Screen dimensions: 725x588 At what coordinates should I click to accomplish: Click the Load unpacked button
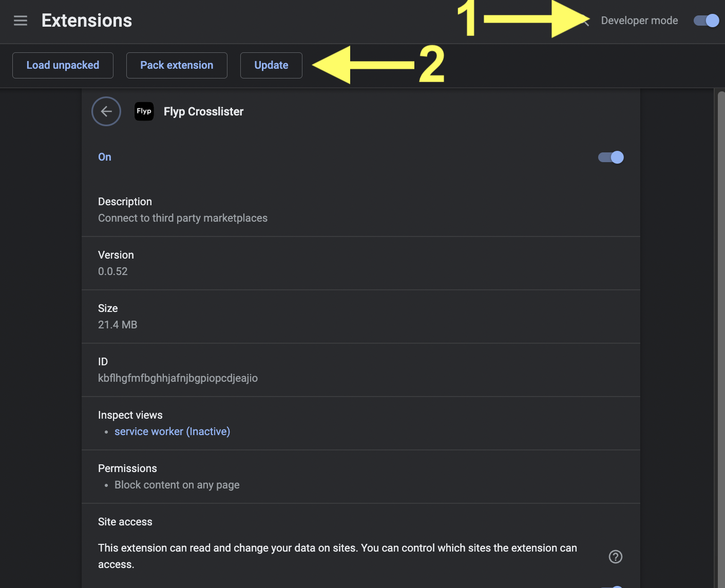coord(63,65)
